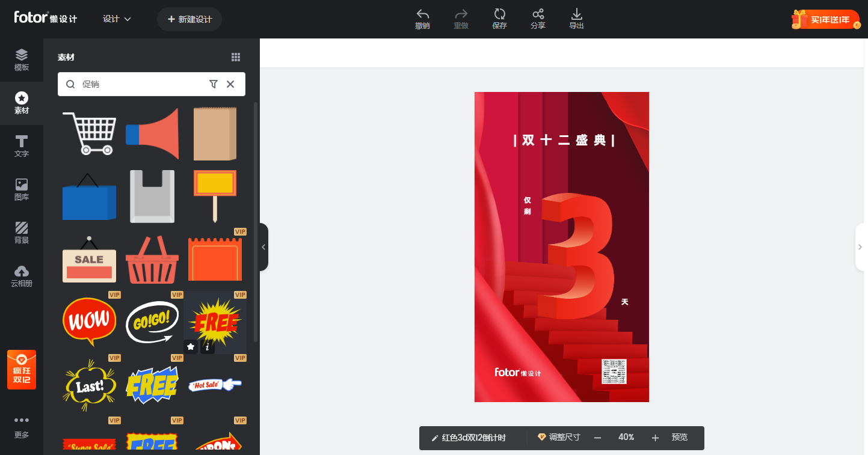Image resolution: width=868 pixels, height=455 pixels.
Task: Click the 预览 preview button
Action: [680, 438]
